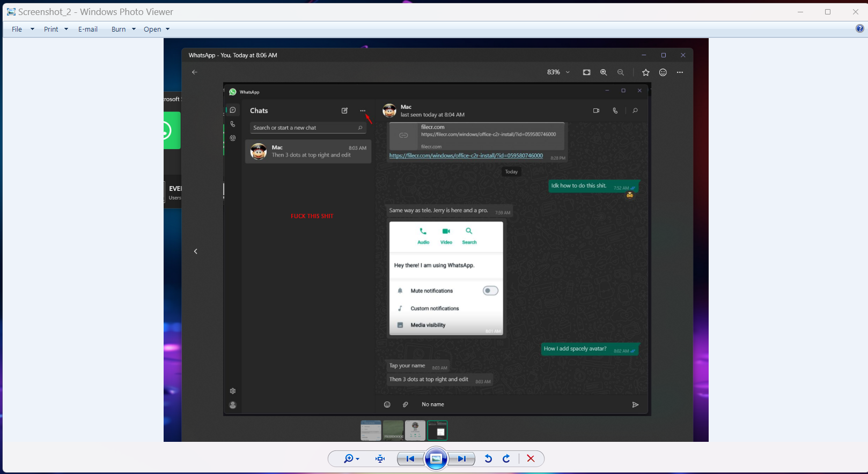The height and width of the screenshot is (474, 868).
Task: Open the Calls icon in WhatsApp sidebar
Action: tap(233, 124)
